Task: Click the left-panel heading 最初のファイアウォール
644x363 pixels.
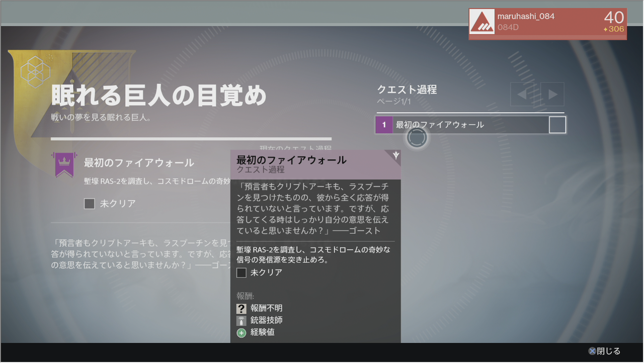Action: pos(139,163)
